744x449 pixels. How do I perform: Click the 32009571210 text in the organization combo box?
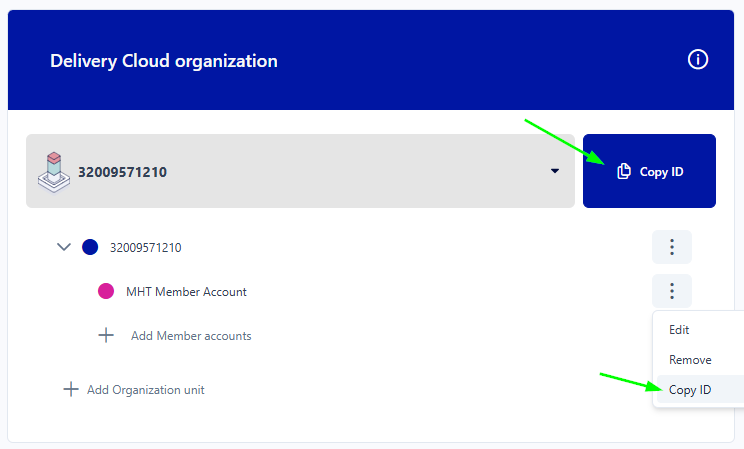pos(123,172)
